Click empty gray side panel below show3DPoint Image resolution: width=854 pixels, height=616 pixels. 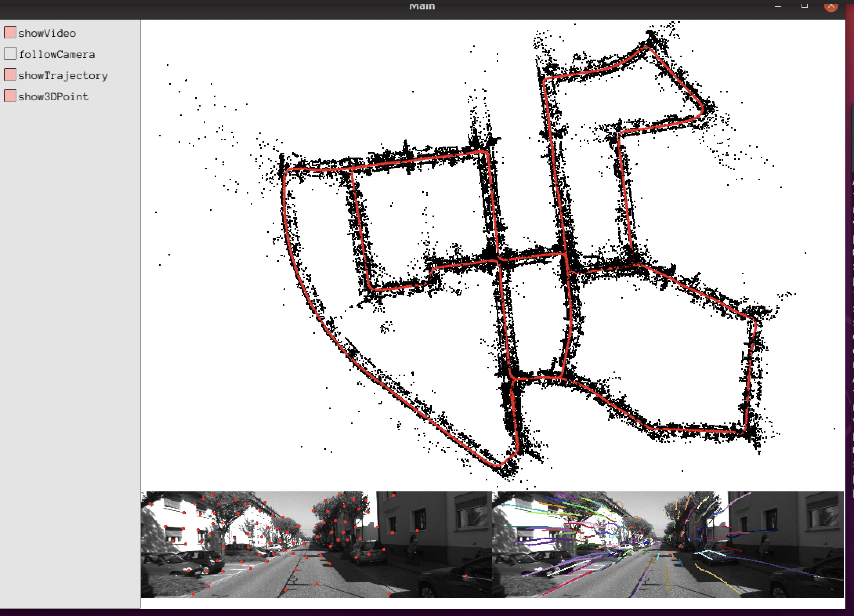pyautogui.click(x=70, y=313)
